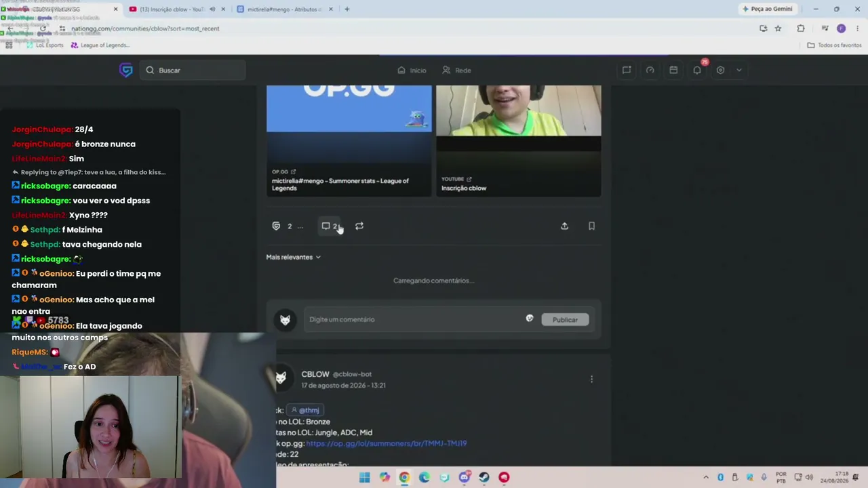
Task: Click the Peça ao Gemini button
Action: point(768,9)
